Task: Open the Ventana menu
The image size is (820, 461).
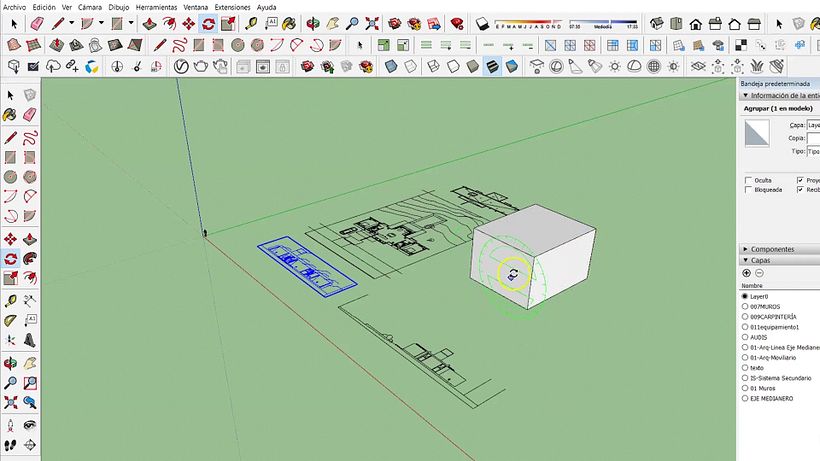Action: click(196, 7)
